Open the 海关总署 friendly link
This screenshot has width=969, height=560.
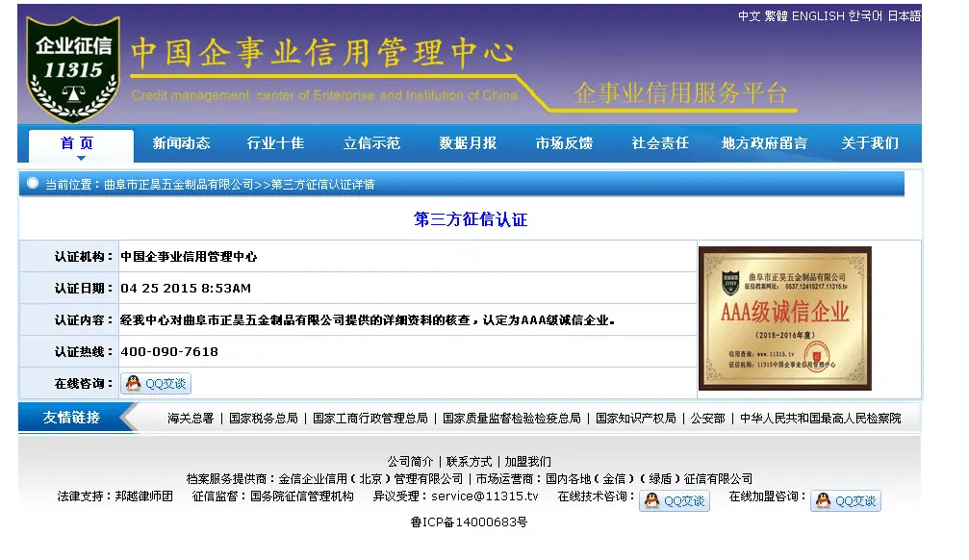point(191,419)
